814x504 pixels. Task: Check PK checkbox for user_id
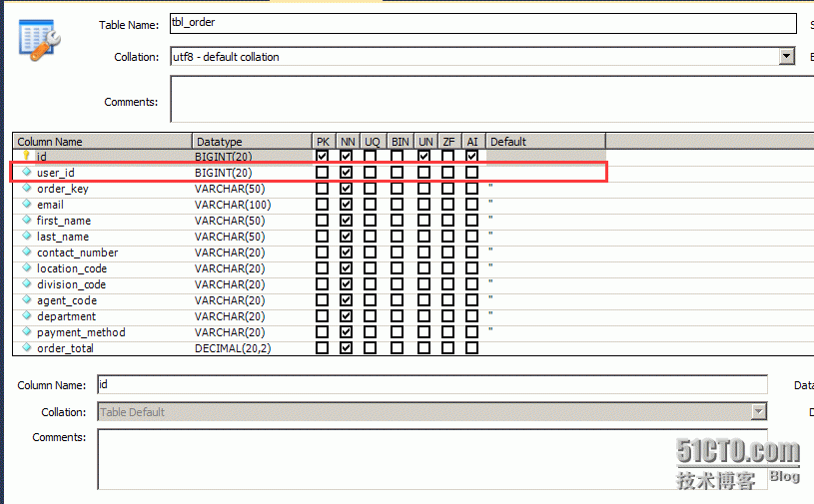click(x=322, y=172)
